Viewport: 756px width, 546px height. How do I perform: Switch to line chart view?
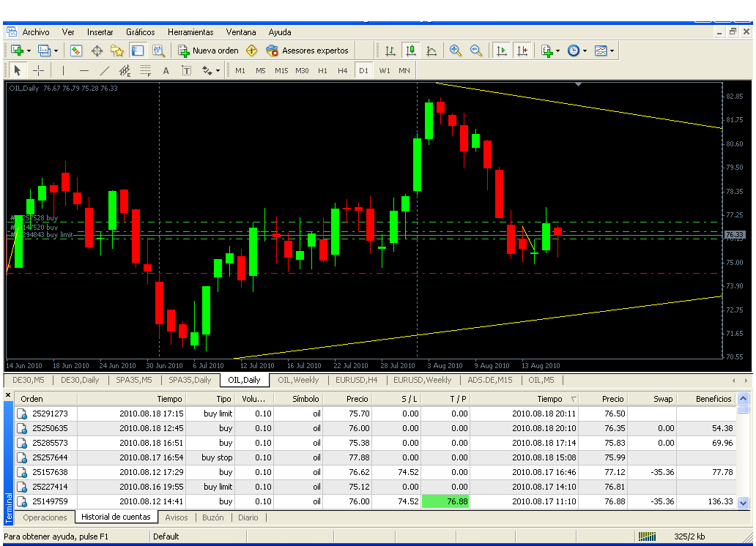(431, 51)
